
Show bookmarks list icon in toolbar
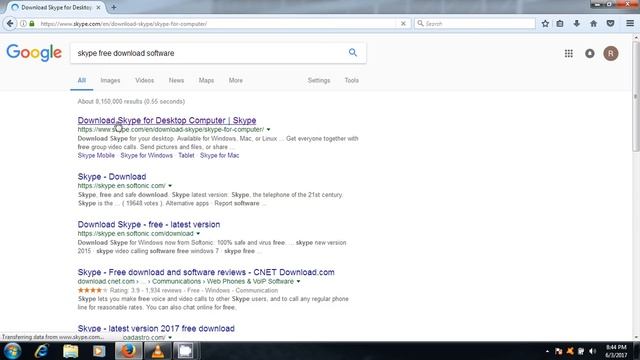[560, 24]
